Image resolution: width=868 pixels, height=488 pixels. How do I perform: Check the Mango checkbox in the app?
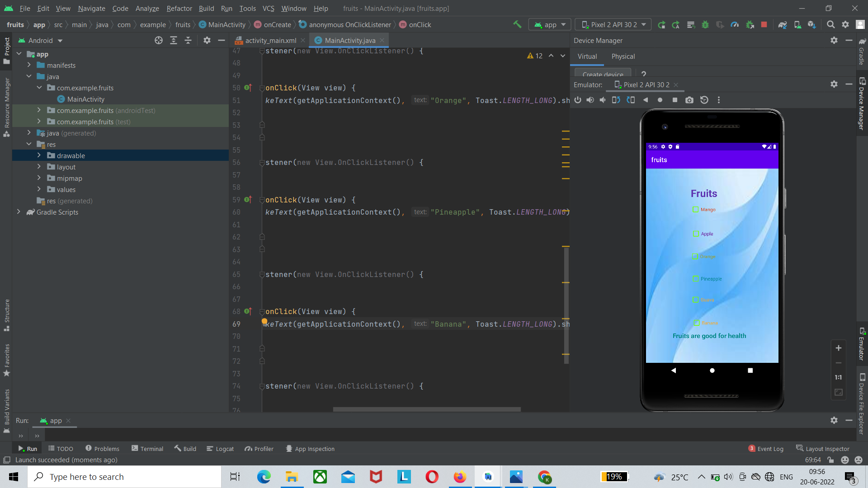pos(695,209)
